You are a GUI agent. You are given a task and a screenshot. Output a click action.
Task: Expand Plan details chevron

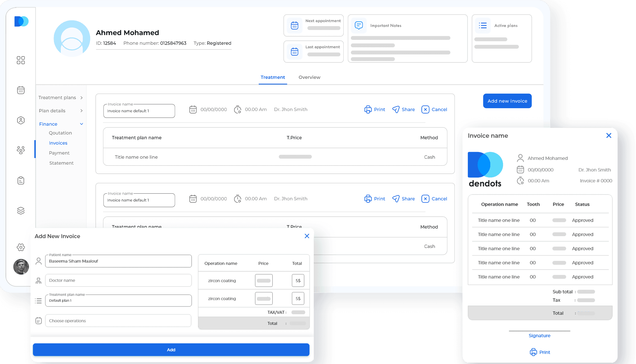[x=81, y=111]
